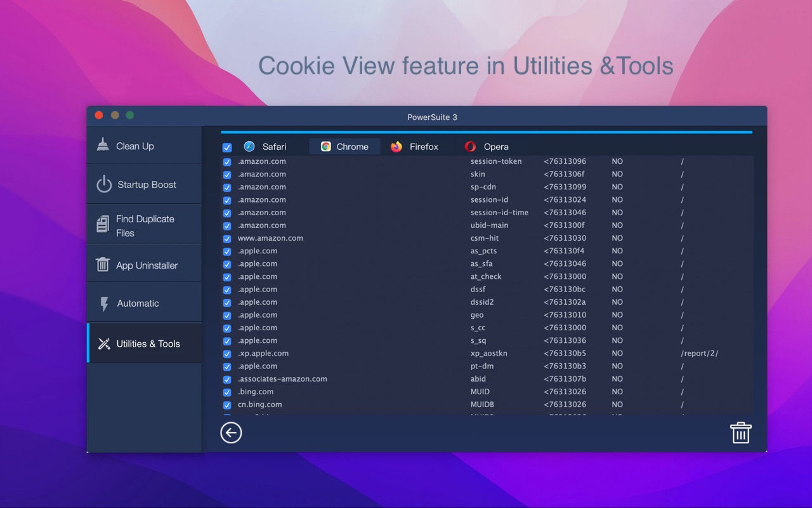Click the <7631307b expiry value
This screenshot has width=812, height=508.
[565, 379]
